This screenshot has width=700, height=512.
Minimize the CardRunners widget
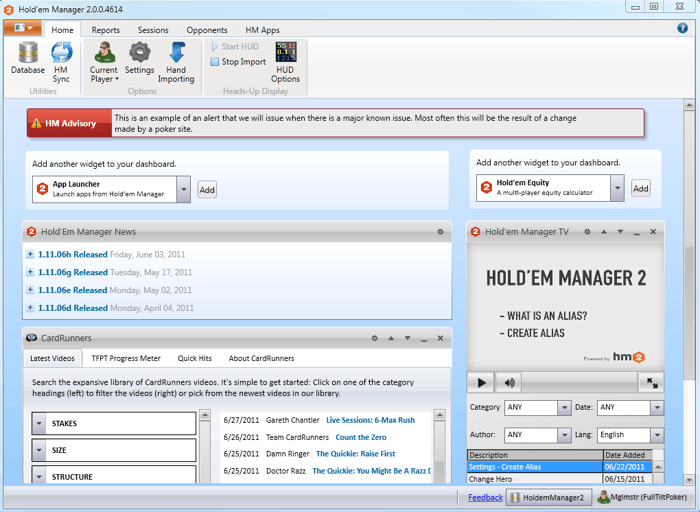pos(424,339)
